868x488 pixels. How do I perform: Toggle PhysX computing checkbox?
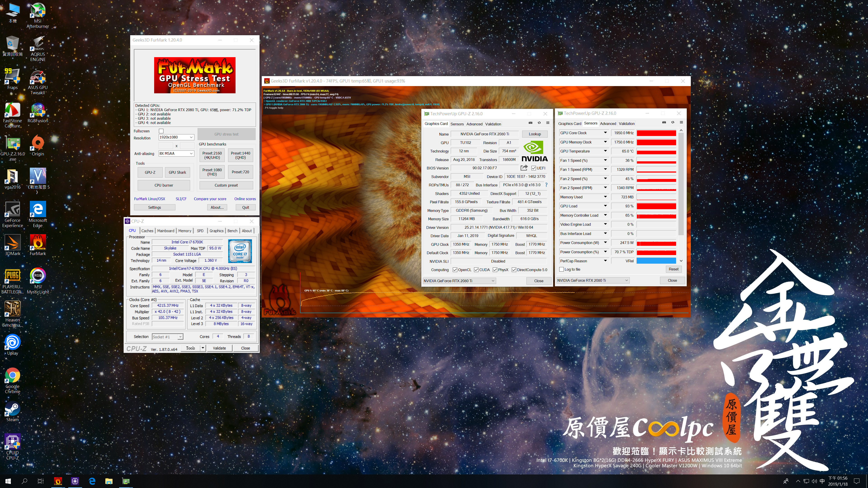point(495,270)
